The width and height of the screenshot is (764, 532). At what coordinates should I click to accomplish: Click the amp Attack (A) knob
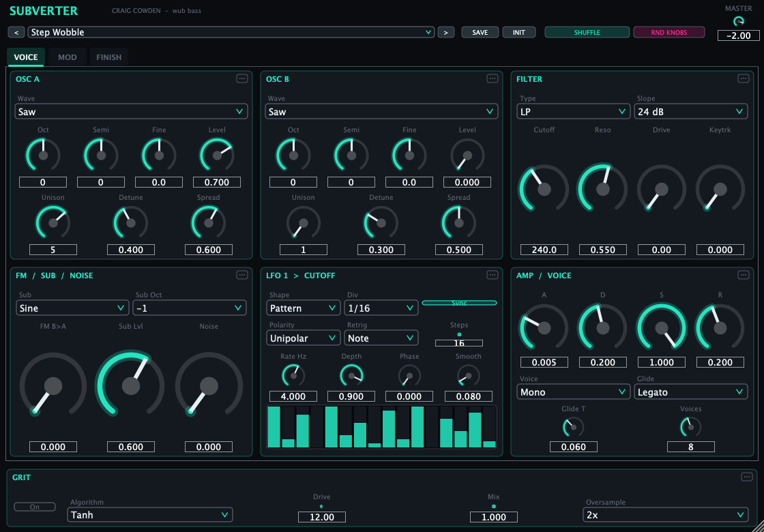point(544,327)
